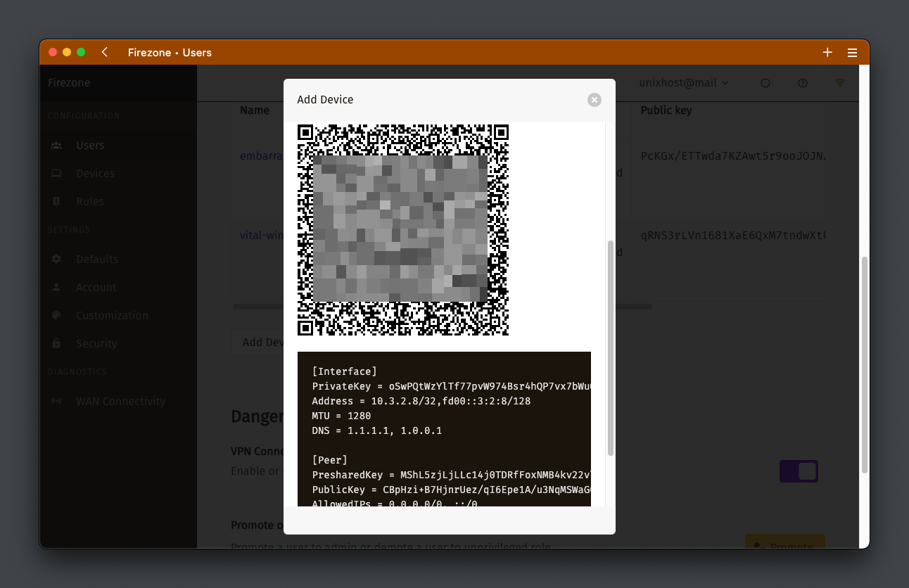Open the WAN Connectivity broadcast icon
This screenshot has width=909, height=588.
coord(56,402)
